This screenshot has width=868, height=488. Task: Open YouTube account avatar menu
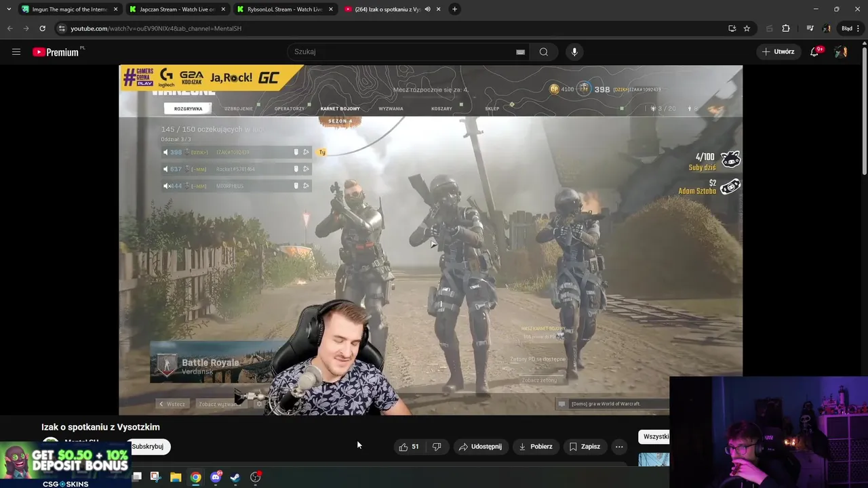click(841, 52)
